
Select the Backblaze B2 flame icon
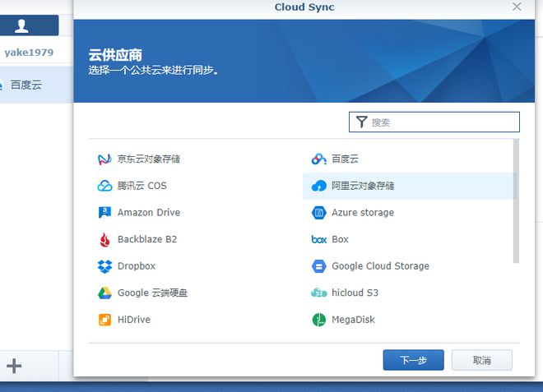[x=104, y=239]
